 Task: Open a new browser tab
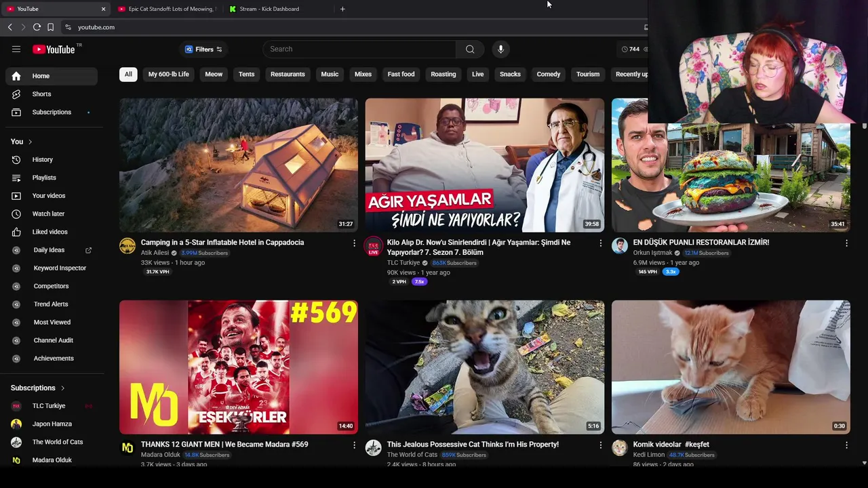coord(342,9)
